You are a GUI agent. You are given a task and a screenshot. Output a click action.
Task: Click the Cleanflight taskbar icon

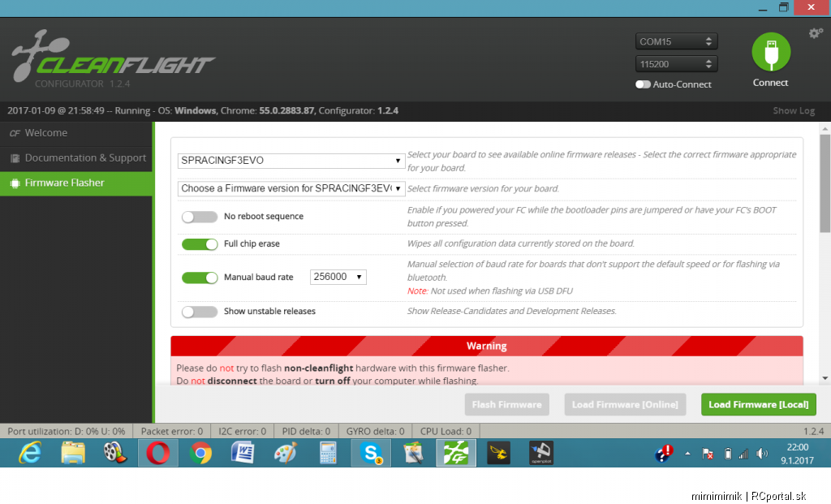click(456, 453)
